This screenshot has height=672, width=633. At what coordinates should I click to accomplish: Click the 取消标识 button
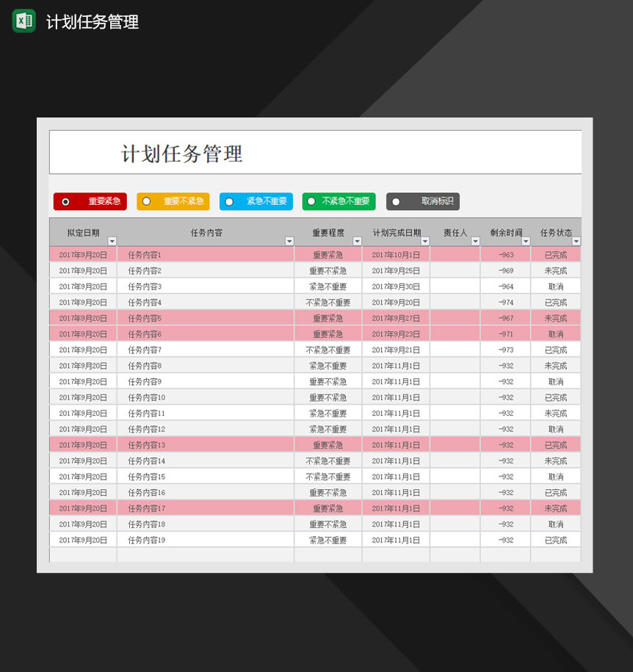click(423, 201)
